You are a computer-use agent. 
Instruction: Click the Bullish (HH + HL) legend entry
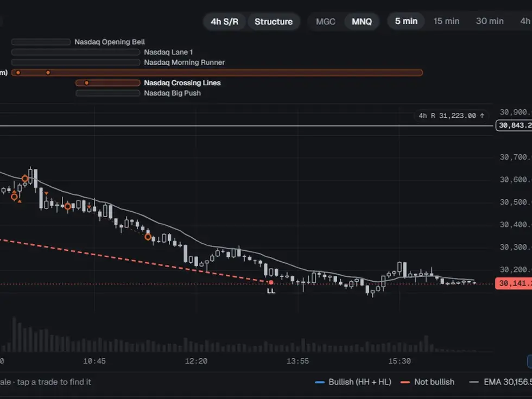(353, 382)
